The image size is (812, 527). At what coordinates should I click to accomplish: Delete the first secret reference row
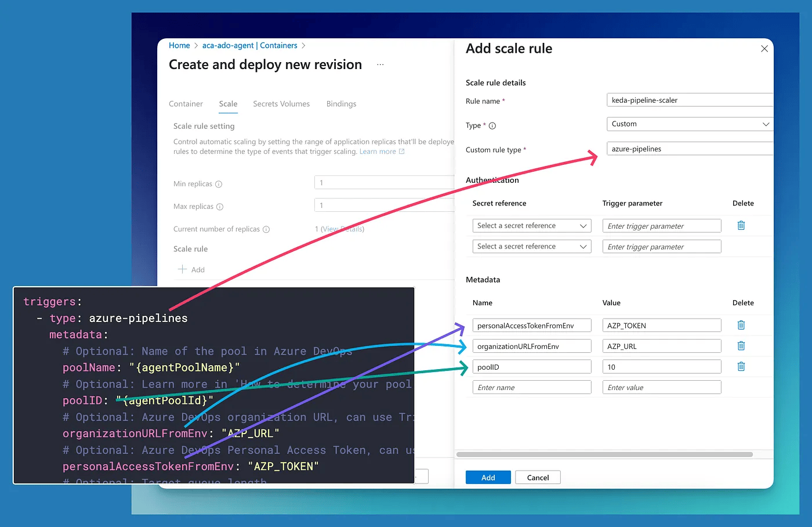pos(741,225)
